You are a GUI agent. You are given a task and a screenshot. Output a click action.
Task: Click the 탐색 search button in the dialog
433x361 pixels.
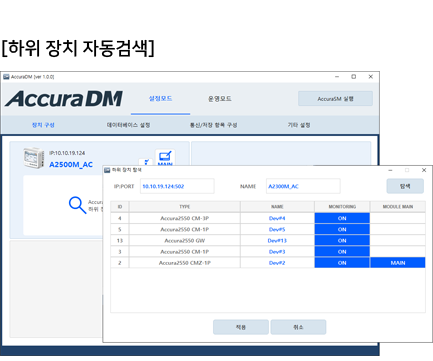(405, 186)
